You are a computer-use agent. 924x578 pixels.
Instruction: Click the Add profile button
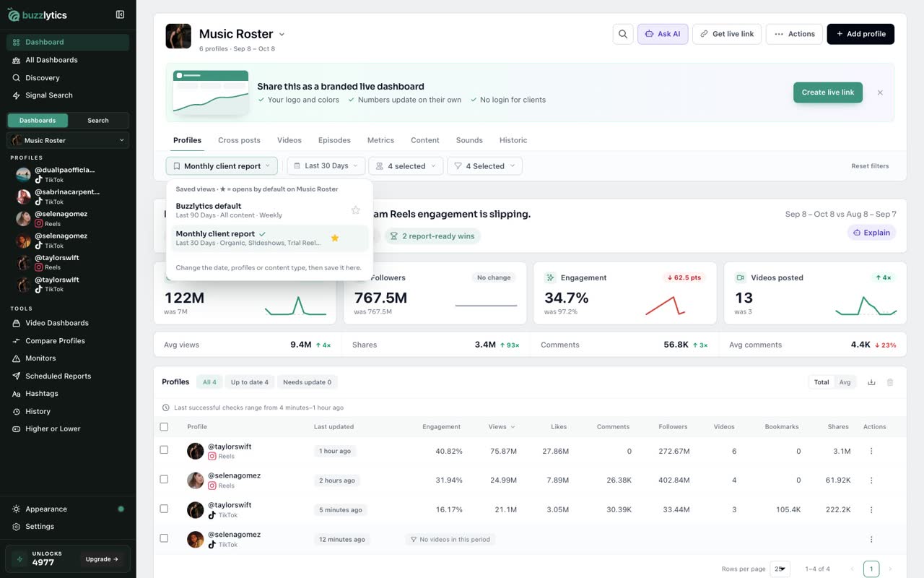[x=860, y=34]
